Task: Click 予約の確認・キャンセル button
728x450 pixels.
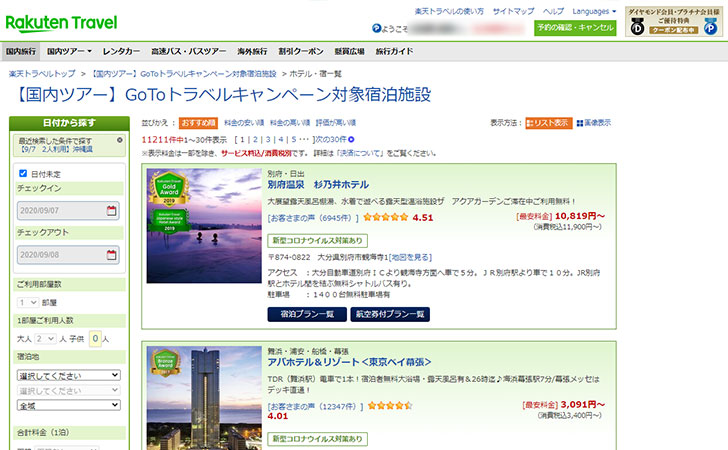Action: (x=575, y=28)
